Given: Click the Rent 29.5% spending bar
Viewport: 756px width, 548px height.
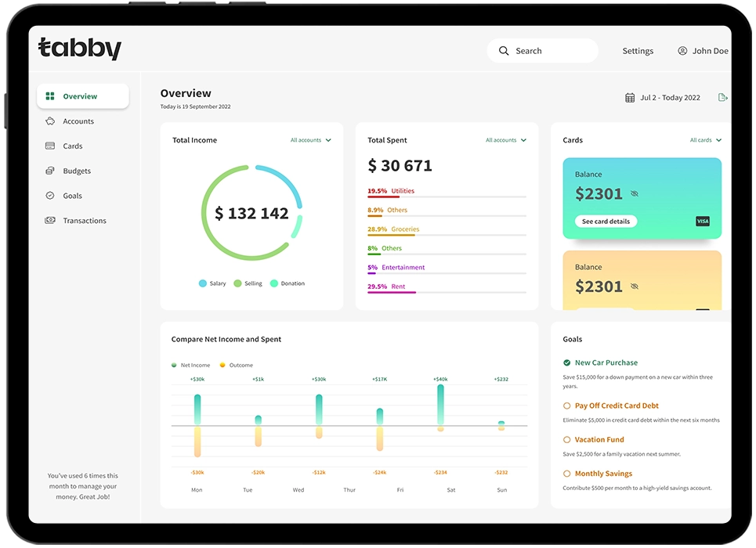Looking at the screenshot, I should (x=447, y=293).
